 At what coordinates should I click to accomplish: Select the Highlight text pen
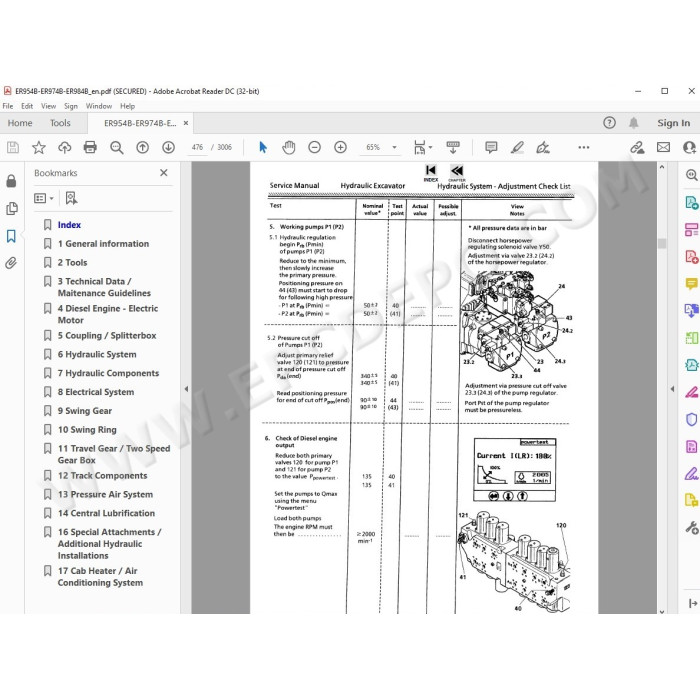coord(517,147)
